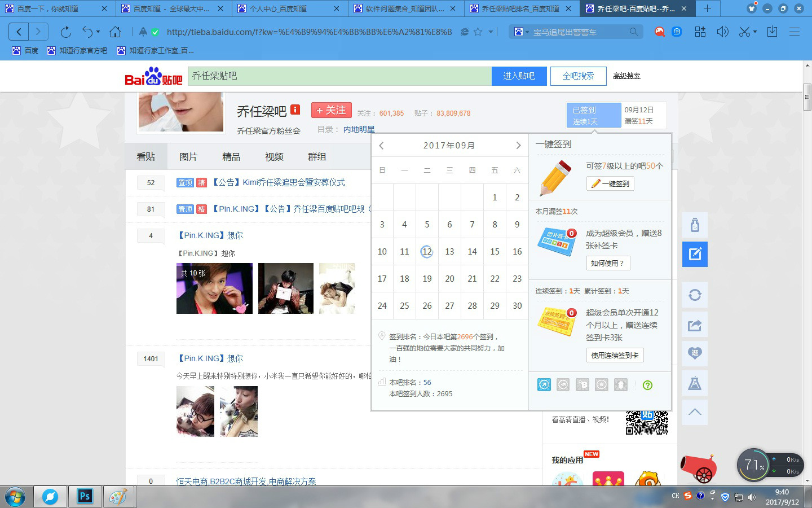
Task: Click the 进入贴吧 blue button
Action: [519, 76]
